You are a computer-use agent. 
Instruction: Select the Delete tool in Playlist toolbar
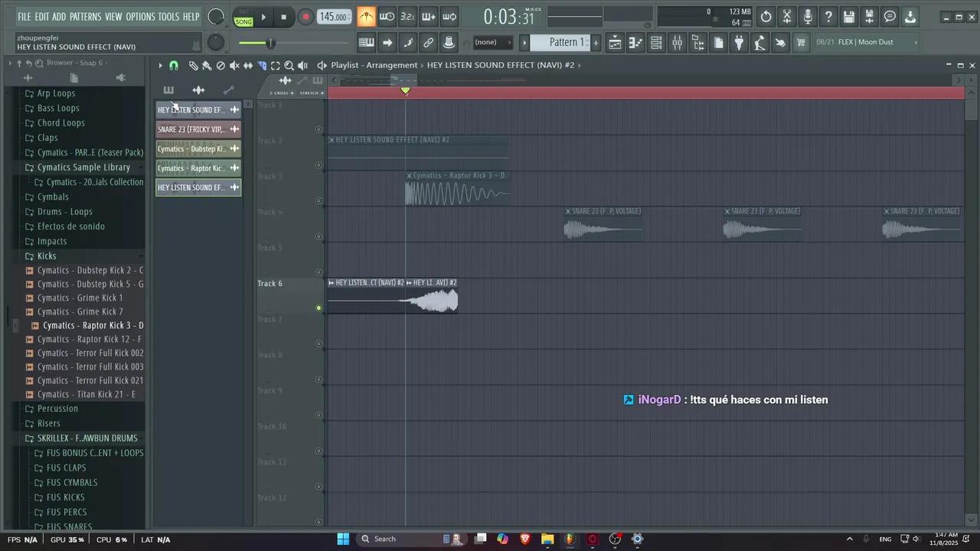tap(220, 66)
